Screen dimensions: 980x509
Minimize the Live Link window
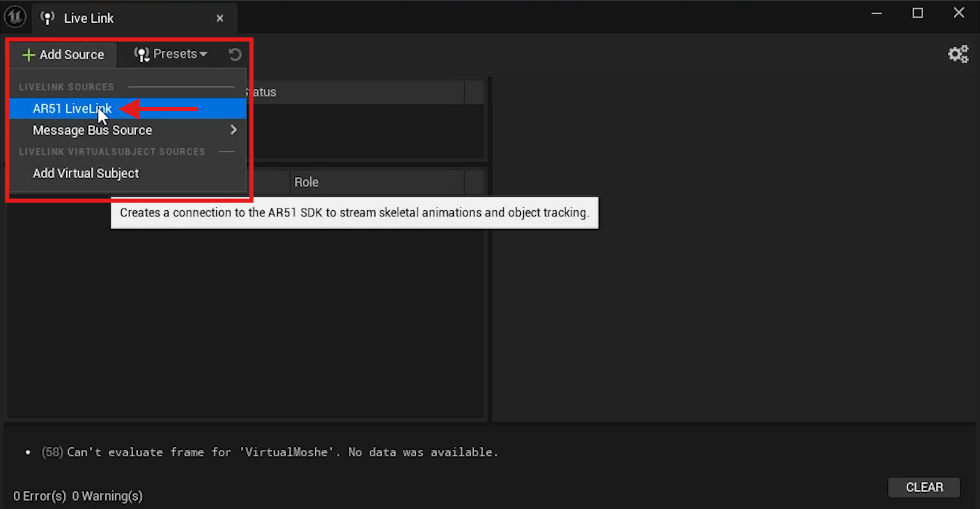877,13
